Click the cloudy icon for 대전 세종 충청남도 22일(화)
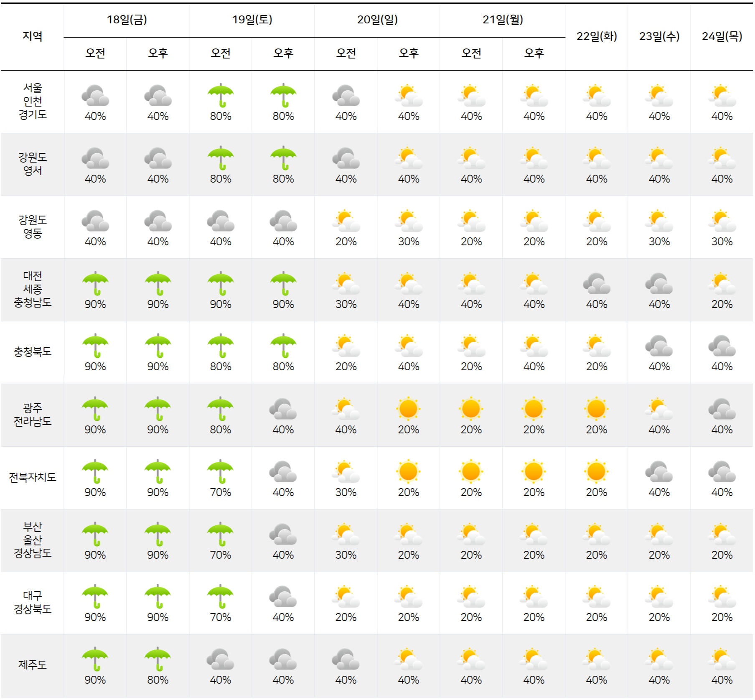Image resolution: width=755 pixels, height=700 pixels. [x=597, y=283]
